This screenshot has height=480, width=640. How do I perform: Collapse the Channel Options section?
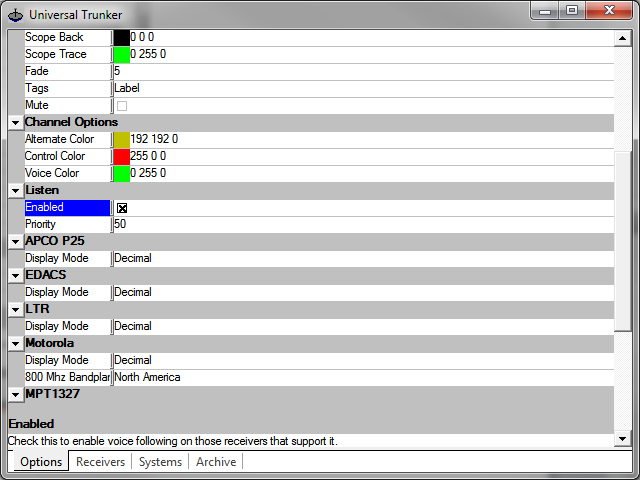(15, 123)
